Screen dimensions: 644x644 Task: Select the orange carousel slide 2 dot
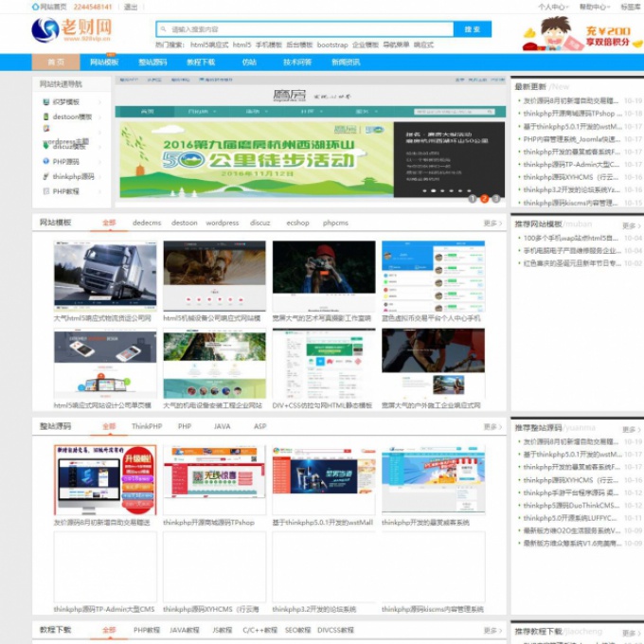[x=484, y=199]
